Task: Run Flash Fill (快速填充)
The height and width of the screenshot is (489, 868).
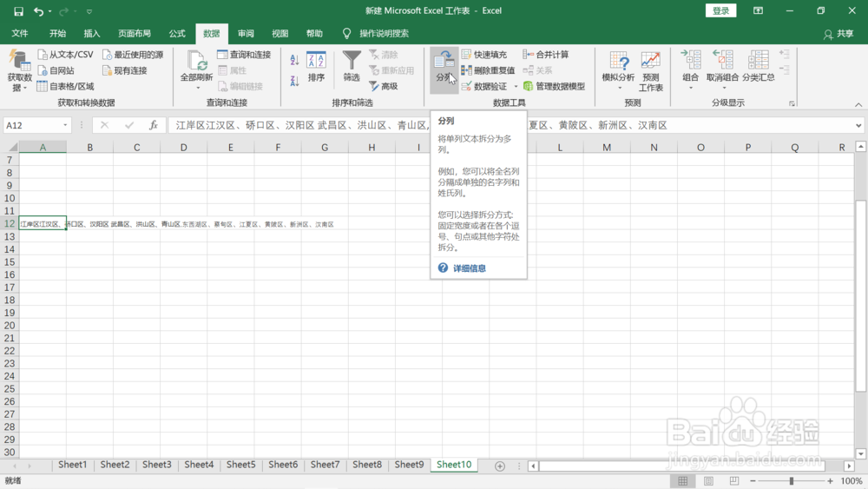Action: [484, 54]
